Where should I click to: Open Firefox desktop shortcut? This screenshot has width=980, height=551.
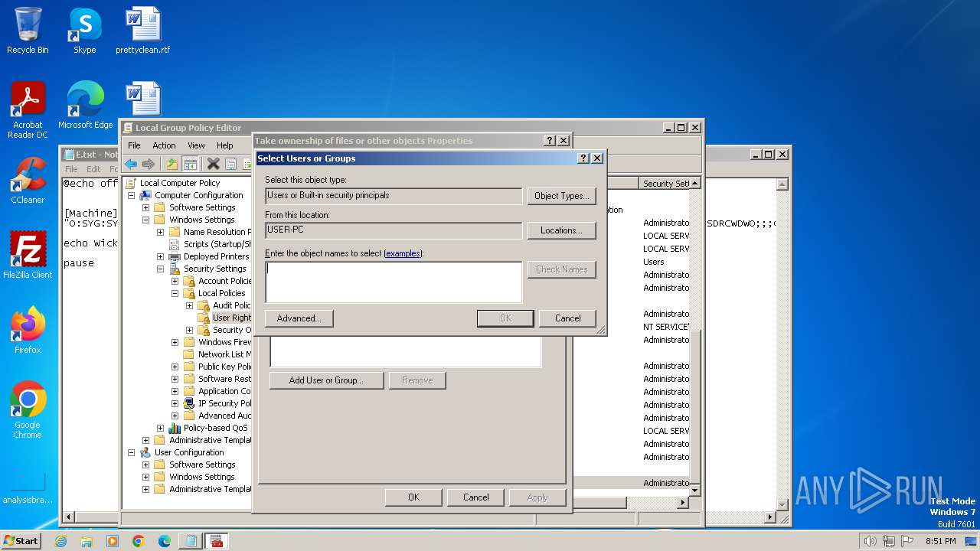(x=28, y=331)
